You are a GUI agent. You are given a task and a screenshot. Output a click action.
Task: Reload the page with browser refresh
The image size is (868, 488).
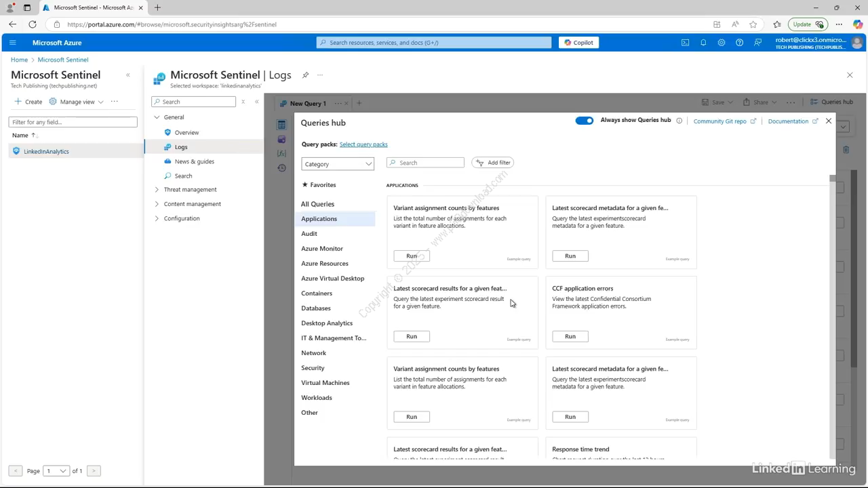(x=32, y=24)
